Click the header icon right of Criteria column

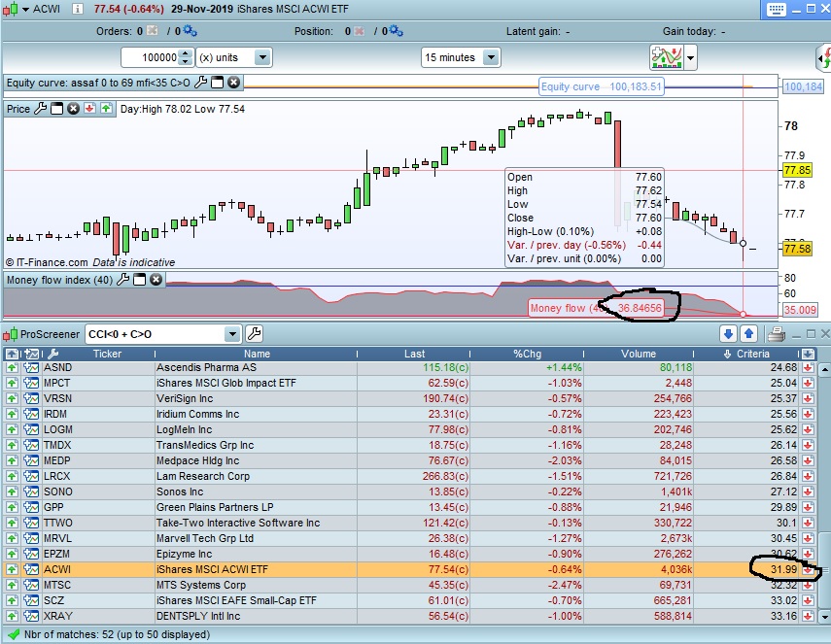point(808,354)
